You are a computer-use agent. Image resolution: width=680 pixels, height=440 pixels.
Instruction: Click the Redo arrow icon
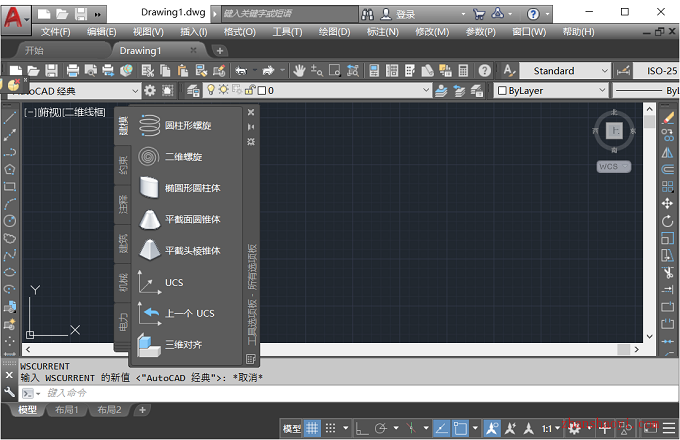coord(268,71)
